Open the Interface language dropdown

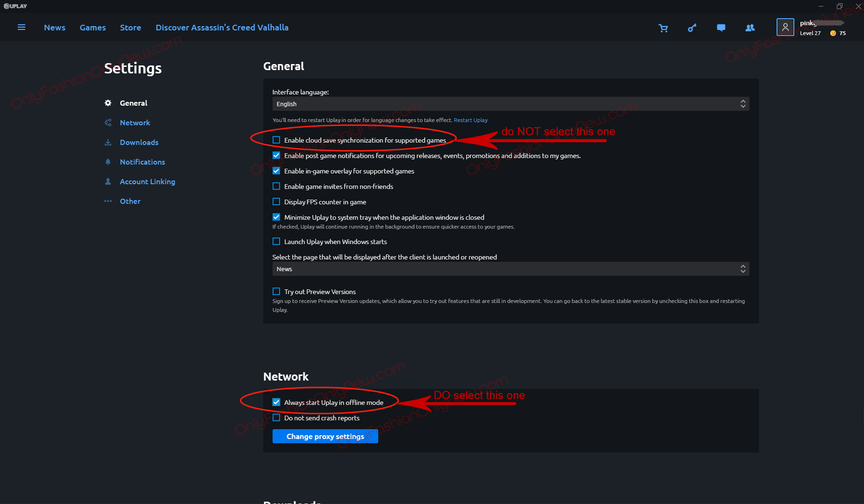coord(511,104)
